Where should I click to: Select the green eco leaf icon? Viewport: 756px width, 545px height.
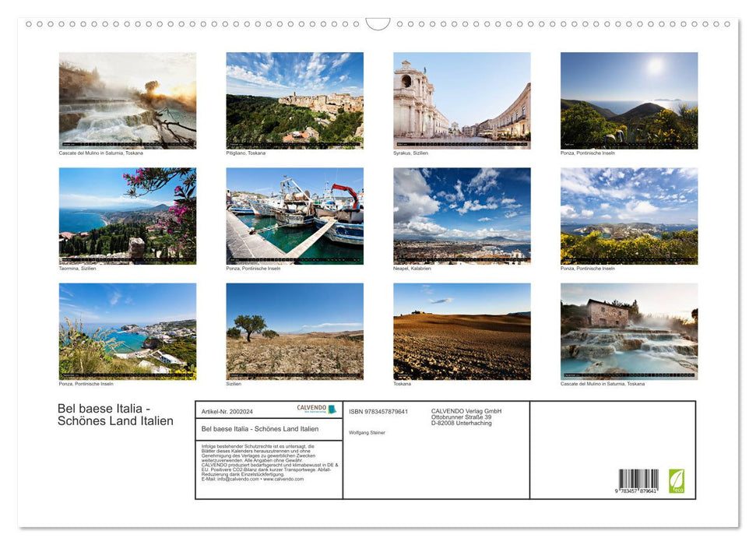(x=678, y=482)
